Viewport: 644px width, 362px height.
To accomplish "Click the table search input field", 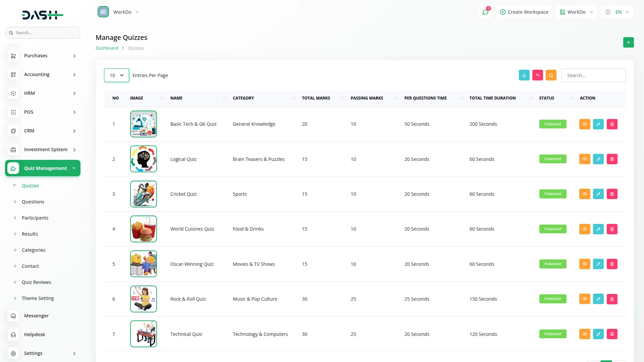I will tap(593, 75).
